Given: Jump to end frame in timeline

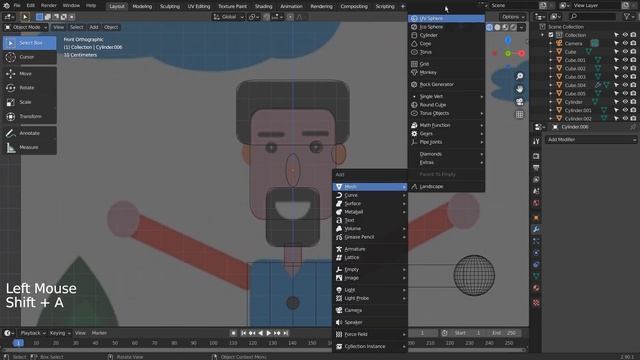Looking at the screenshot, I should click(286, 333).
